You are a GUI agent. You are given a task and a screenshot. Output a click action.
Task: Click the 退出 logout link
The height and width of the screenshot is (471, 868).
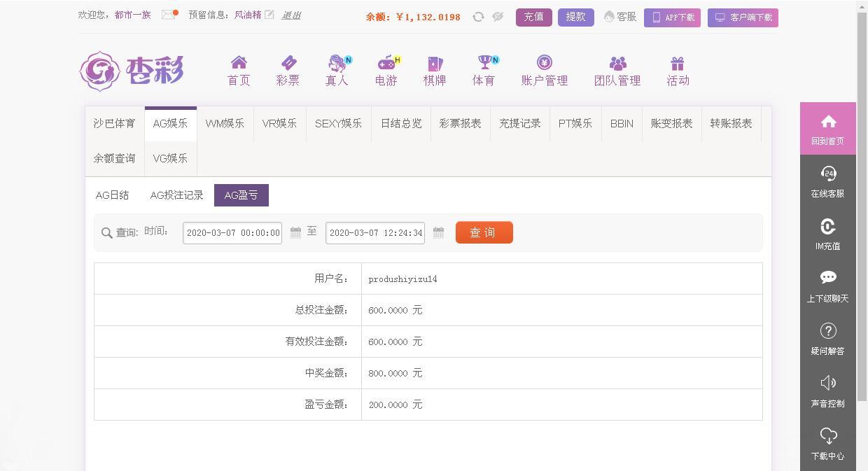[291, 15]
